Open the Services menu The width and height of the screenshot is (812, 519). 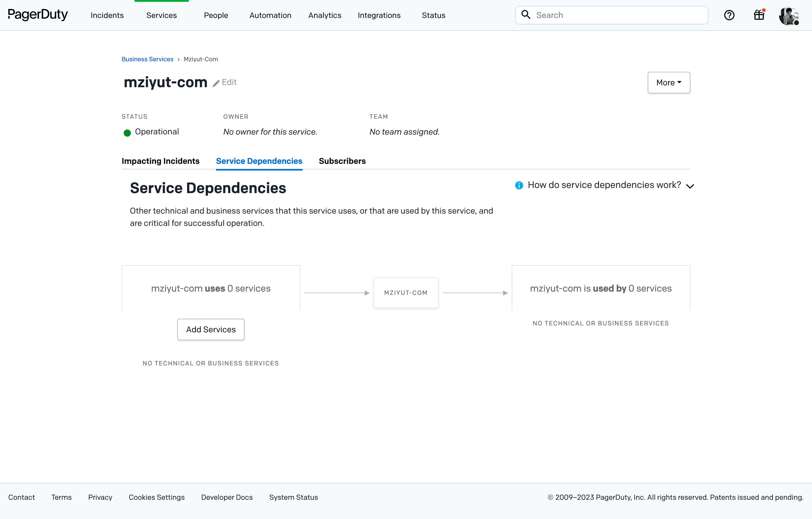[161, 15]
